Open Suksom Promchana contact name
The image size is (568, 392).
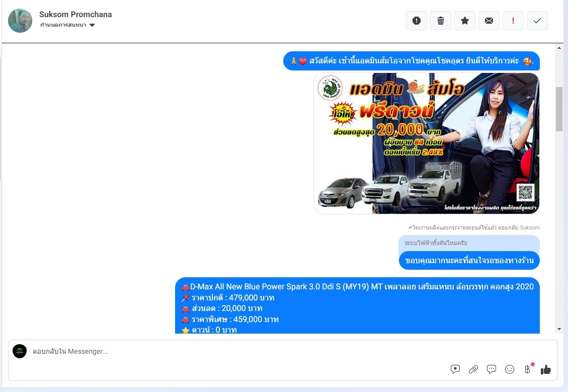coord(75,15)
